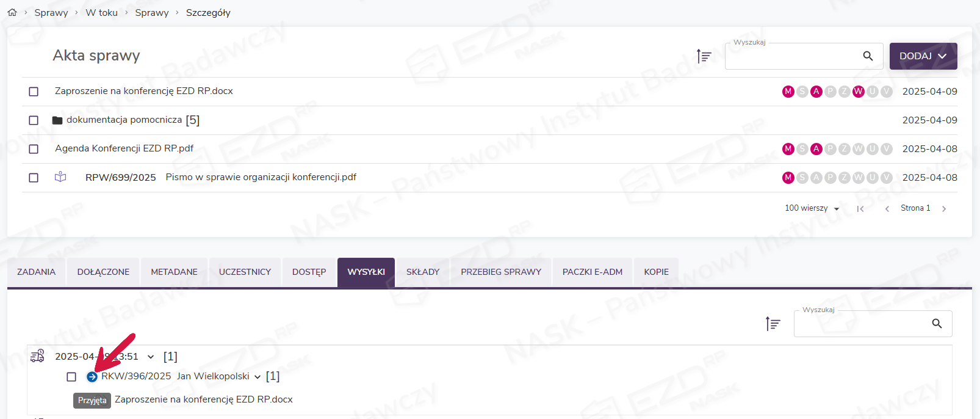The width and height of the screenshot is (980, 419).
Task: Open the 100 wierszy rows dropdown
Action: [x=812, y=209]
